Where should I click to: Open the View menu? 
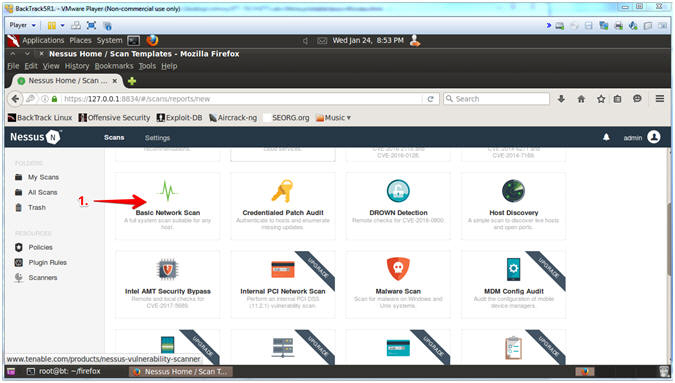pos(51,66)
